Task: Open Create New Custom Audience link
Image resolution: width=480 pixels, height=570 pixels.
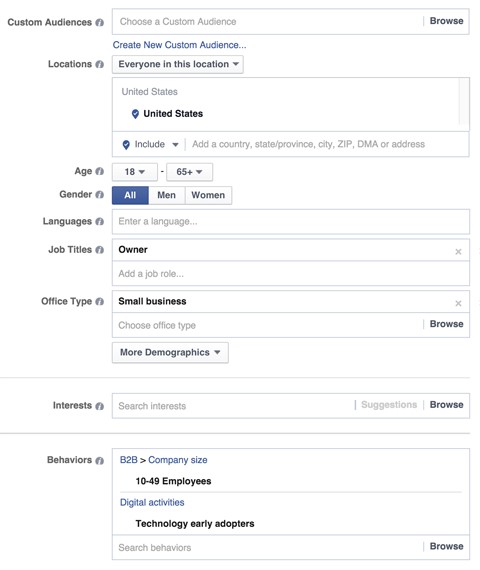Action: tap(179, 45)
